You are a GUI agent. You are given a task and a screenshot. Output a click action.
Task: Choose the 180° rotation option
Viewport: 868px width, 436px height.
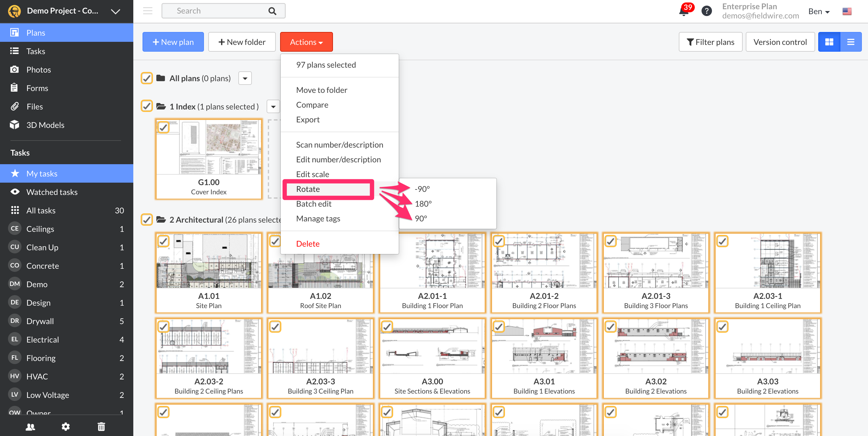coord(423,203)
